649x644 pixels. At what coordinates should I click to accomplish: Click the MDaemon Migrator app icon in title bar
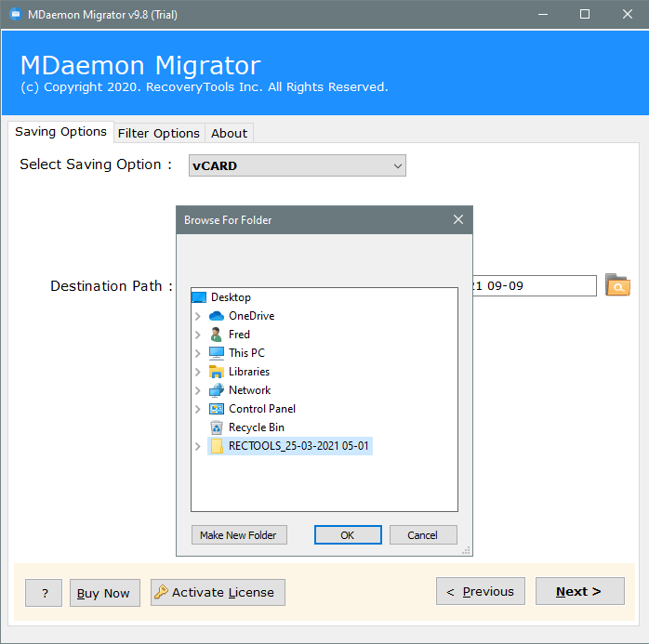pyautogui.click(x=16, y=15)
